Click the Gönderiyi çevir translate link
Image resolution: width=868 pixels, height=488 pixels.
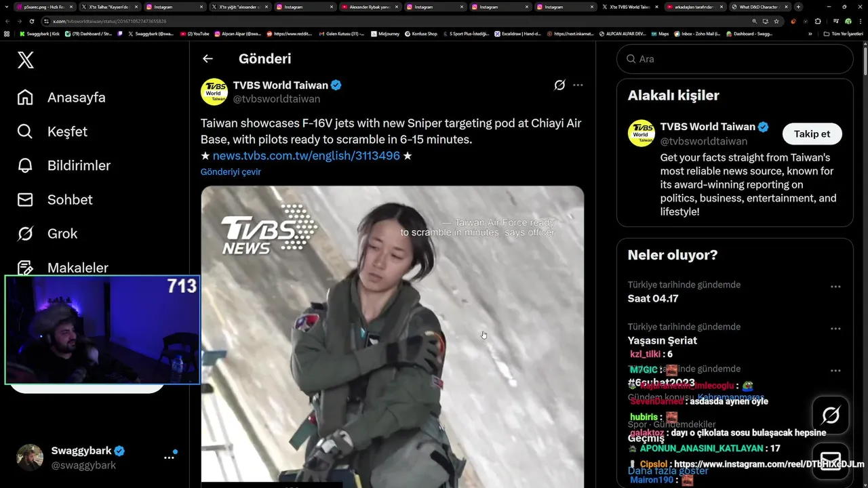pyautogui.click(x=231, y=171)
